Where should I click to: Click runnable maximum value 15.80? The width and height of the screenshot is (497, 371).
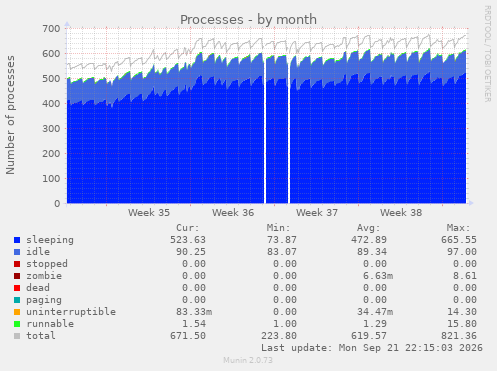pyautogui.click(x=462, y=324)
